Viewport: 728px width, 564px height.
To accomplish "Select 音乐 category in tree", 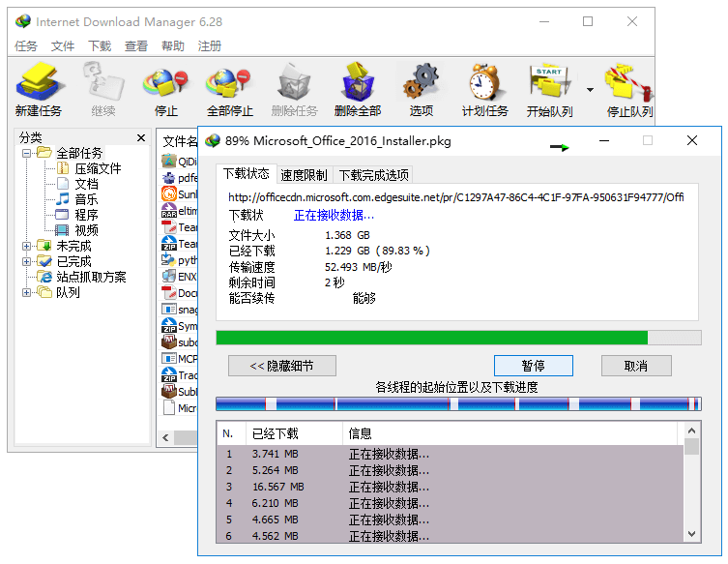I will click(86, 199).
